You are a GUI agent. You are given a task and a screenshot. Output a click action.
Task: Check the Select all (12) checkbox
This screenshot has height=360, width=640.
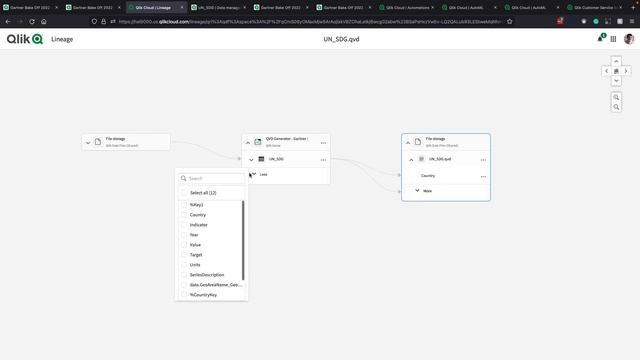tap(184, 193)
